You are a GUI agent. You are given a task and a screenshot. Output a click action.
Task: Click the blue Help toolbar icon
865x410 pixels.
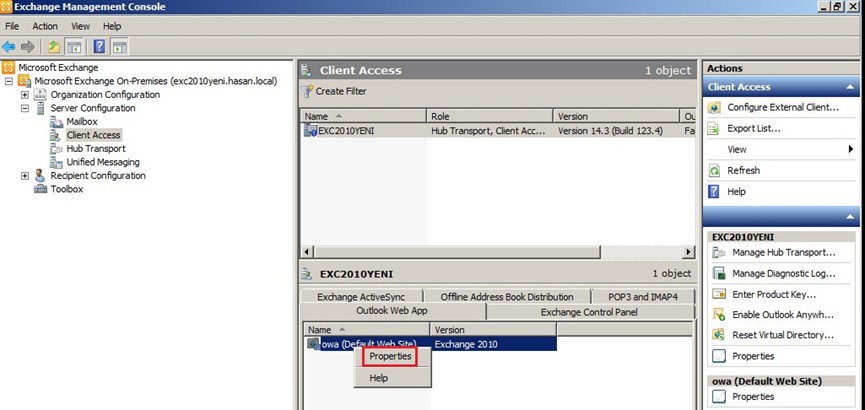pos(99,47)
